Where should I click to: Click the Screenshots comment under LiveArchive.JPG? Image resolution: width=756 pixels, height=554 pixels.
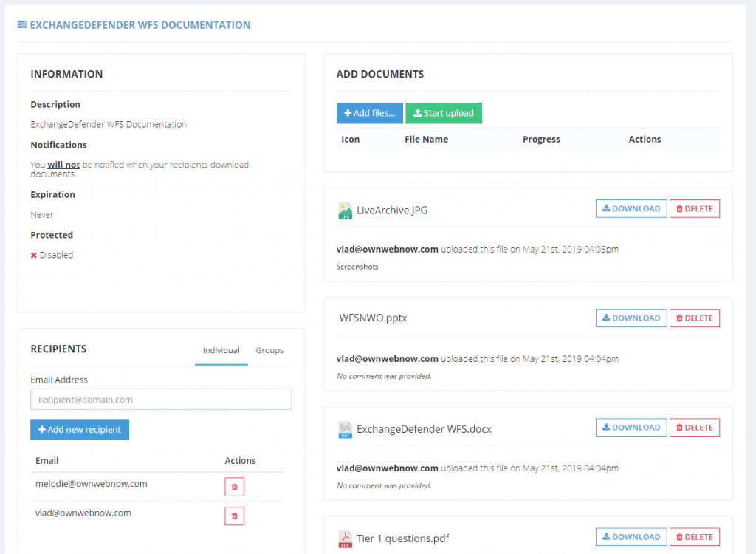357,267
